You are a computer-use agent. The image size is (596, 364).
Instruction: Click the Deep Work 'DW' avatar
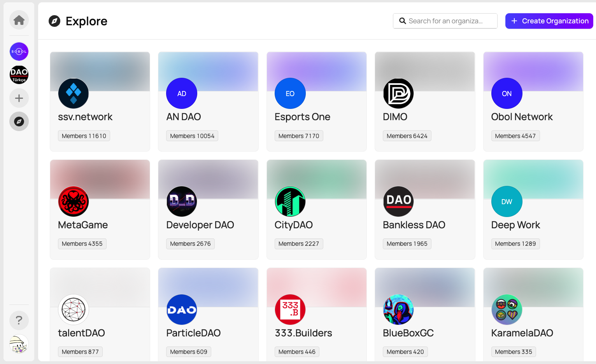507,201
